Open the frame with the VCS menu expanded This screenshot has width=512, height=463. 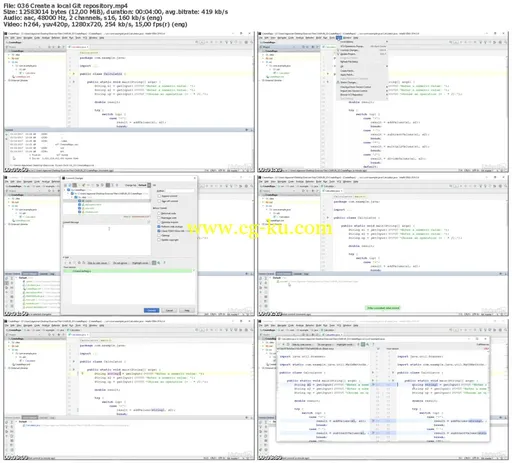pyautogui.click(x=383, y=102)
